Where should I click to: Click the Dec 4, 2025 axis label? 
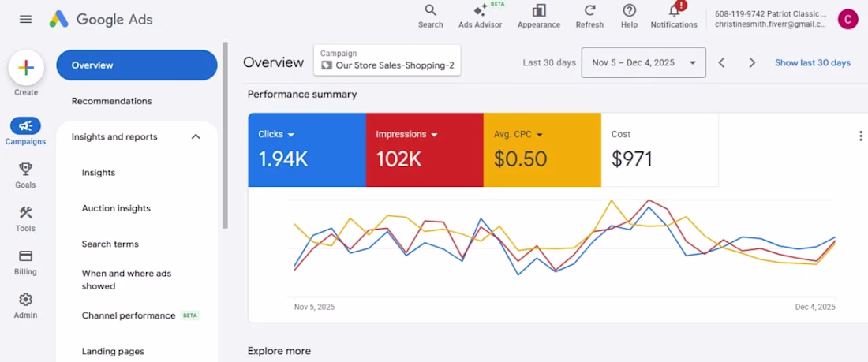(x=815, y=307)
